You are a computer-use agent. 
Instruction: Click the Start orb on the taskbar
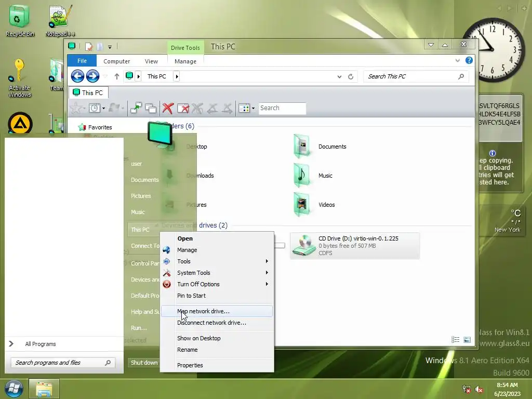click(x=14, y=389)
